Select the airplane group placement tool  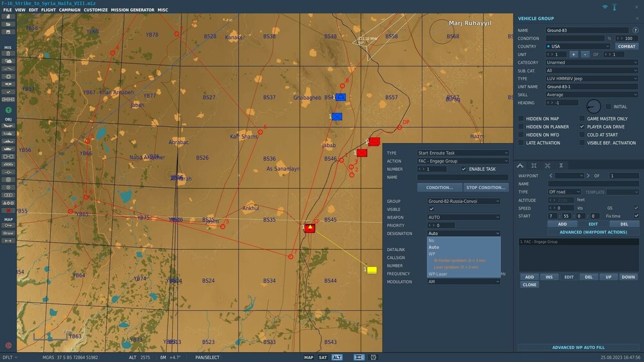(8, 126)
